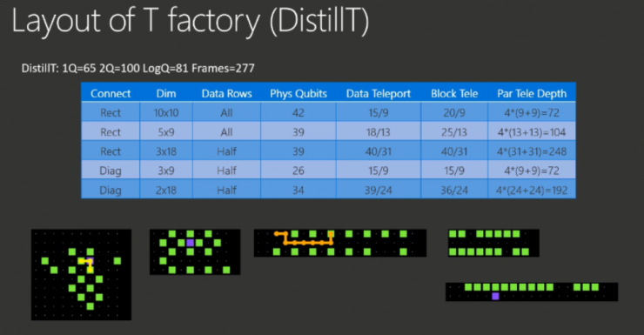Image resolution: width=644 pixels, height=335 pixels.
Task: Click the '4*(24+24)=192' depth cell
Action: [x=532, y=190]
